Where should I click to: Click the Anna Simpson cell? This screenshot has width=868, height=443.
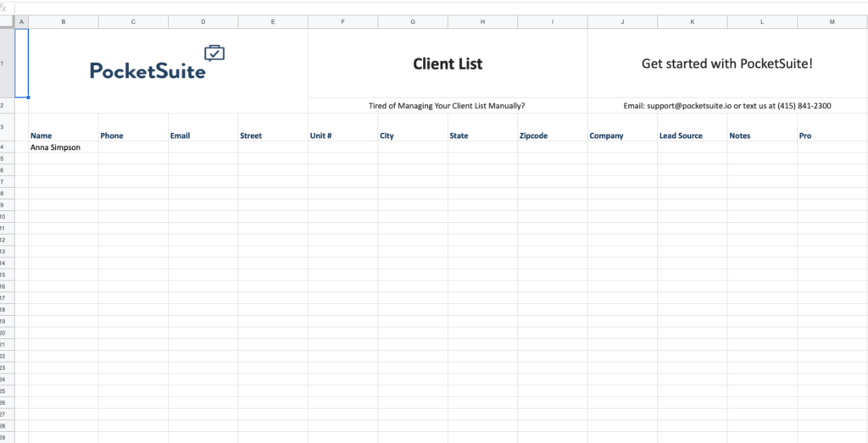64,147
